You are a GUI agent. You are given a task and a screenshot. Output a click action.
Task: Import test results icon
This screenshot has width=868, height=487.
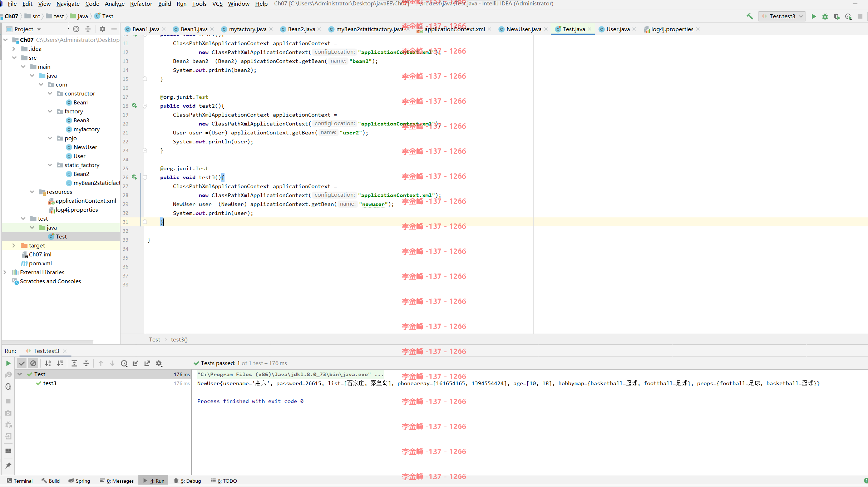click(x=135, y=363)
